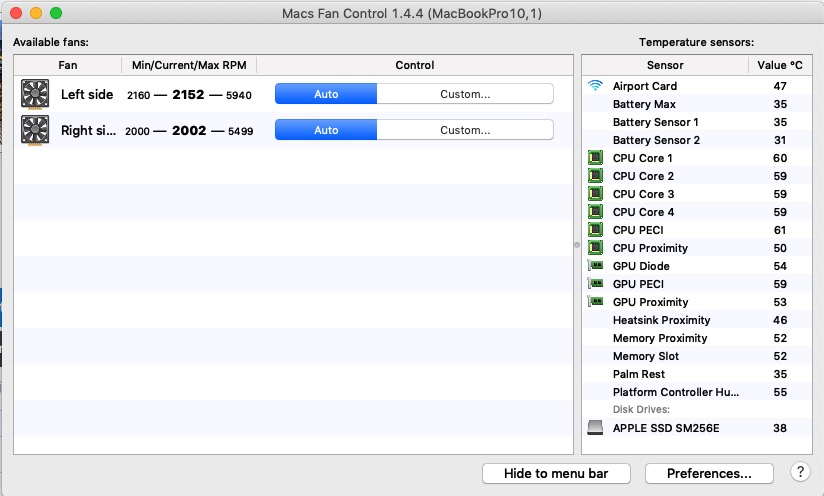Click the Disk Drives section heading
The height and width of the screenshot is (496, 824).
pyautogui.click(x=641, y=409)
